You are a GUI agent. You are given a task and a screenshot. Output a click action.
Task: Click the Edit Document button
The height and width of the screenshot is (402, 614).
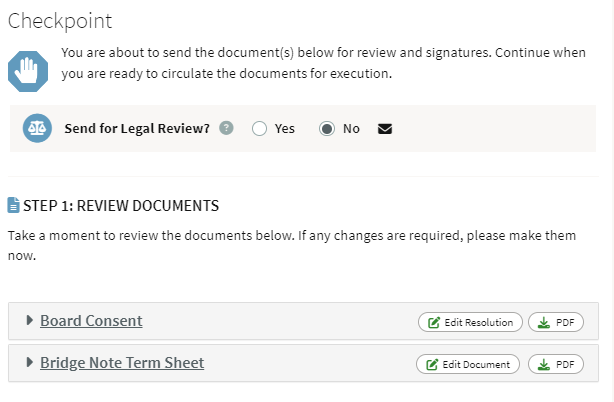tap(468, 364)
